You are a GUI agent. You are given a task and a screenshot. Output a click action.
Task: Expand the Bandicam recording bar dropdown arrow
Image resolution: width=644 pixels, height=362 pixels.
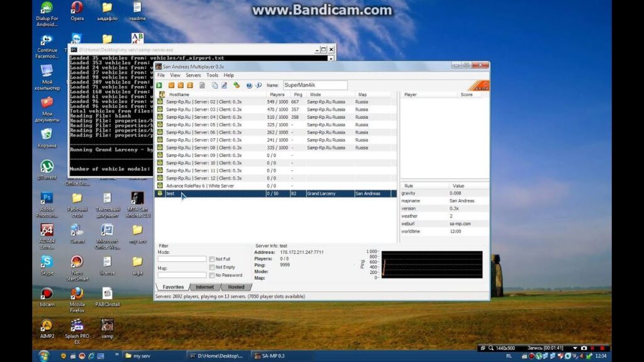pos(575,348)
